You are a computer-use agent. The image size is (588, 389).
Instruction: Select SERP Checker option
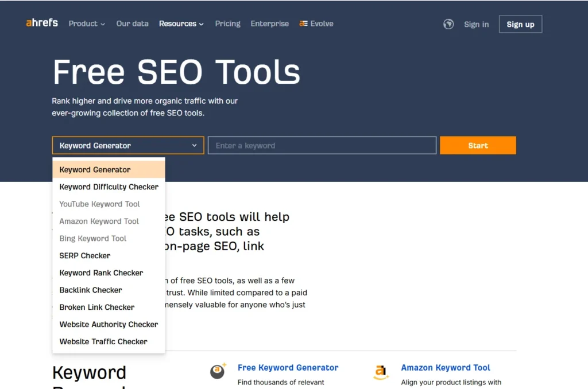pos(109,255)
